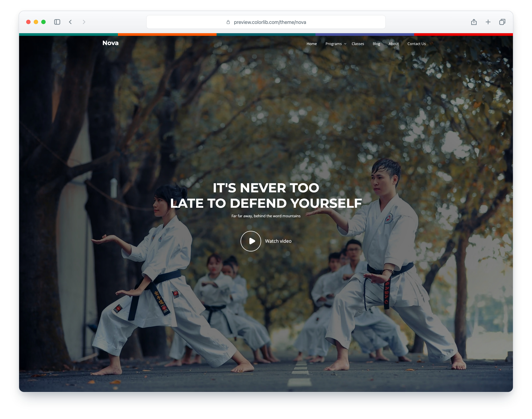This screenshot has width=532, height=419.
Task: Open the Classes page
Action: point(358,44)
